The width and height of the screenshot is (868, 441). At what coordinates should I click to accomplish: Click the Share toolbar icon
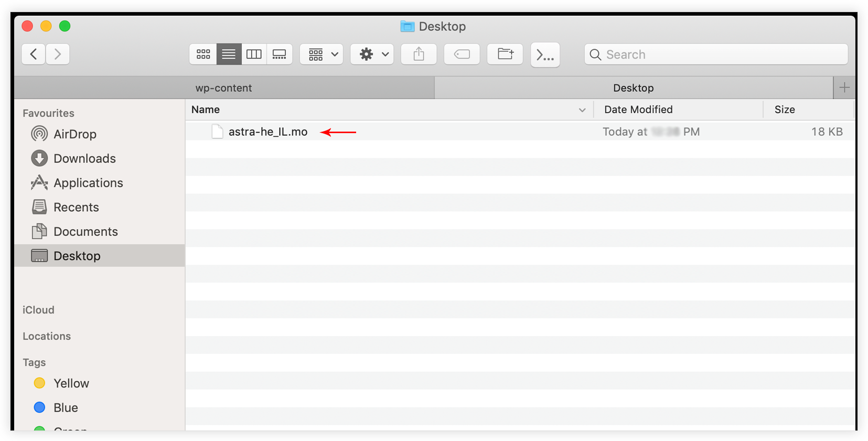(x=419, y=54)
